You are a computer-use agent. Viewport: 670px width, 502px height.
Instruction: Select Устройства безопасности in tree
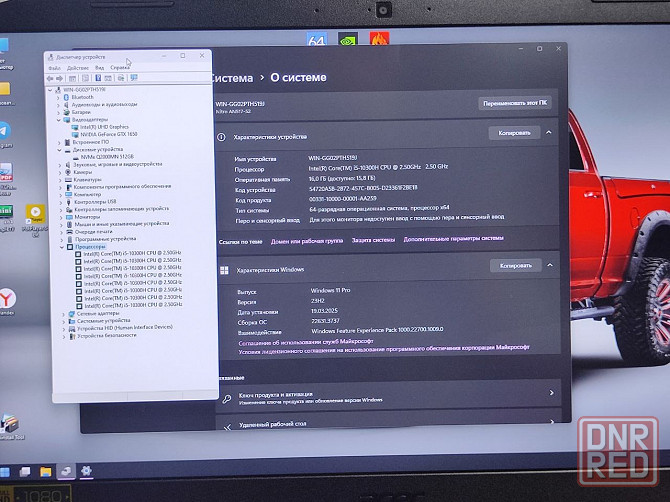coord(107,336)
